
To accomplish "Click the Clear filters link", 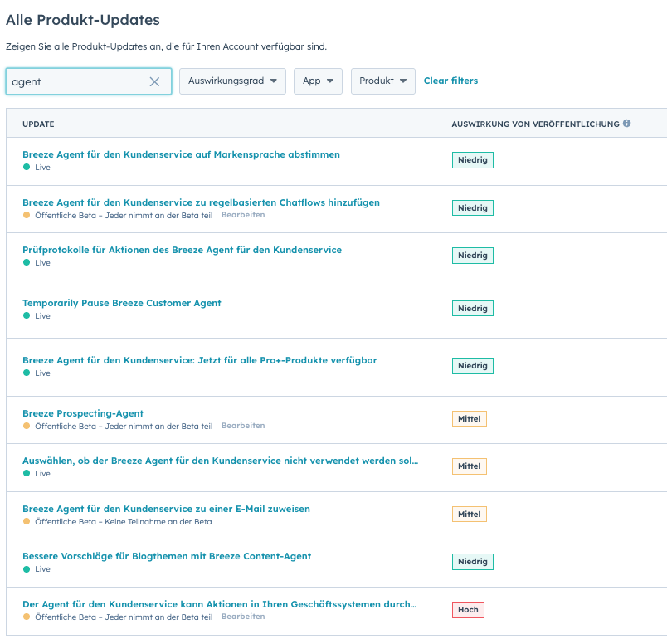I will pyautogui.click(x=450, y=80).
